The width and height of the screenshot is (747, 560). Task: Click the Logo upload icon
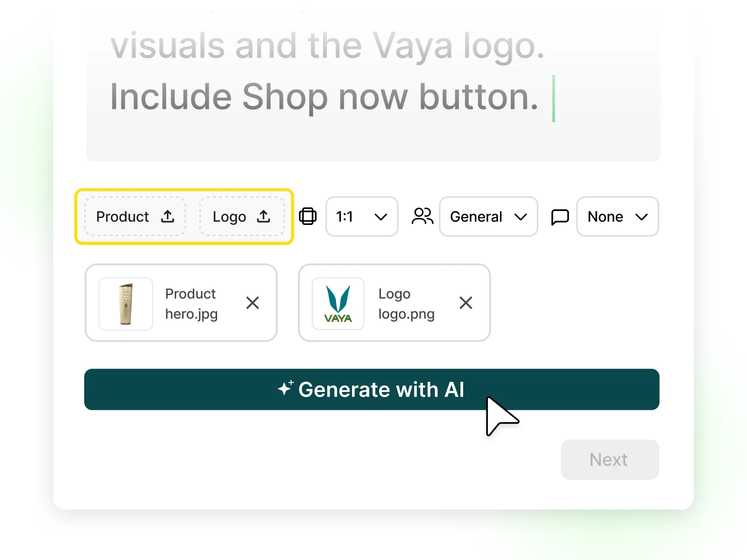[263, 217]
